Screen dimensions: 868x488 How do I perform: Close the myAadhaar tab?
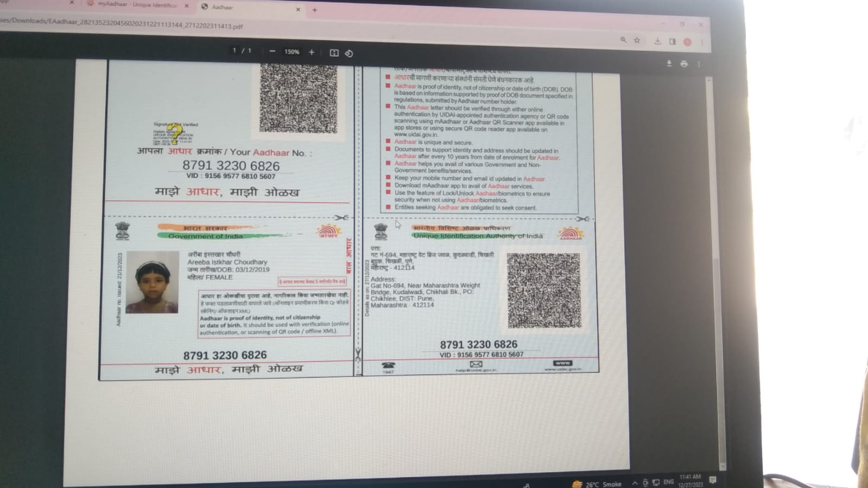tap(187, 5)
